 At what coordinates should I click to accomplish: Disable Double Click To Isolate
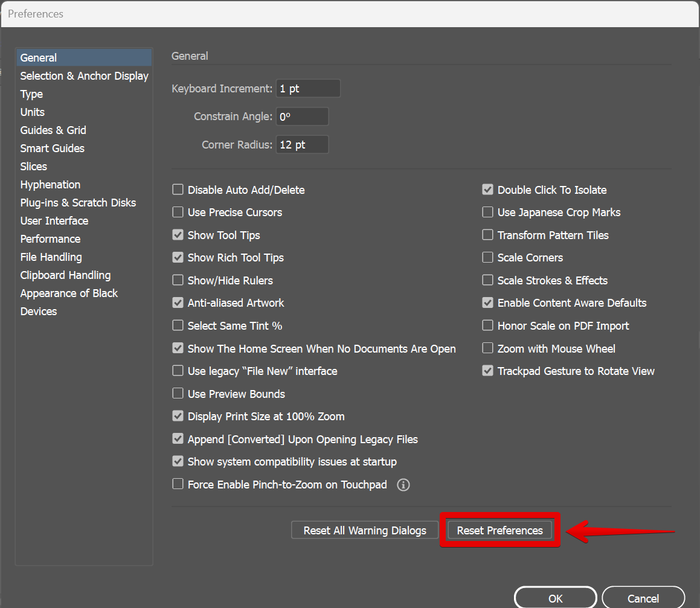(x=487, y=190)
